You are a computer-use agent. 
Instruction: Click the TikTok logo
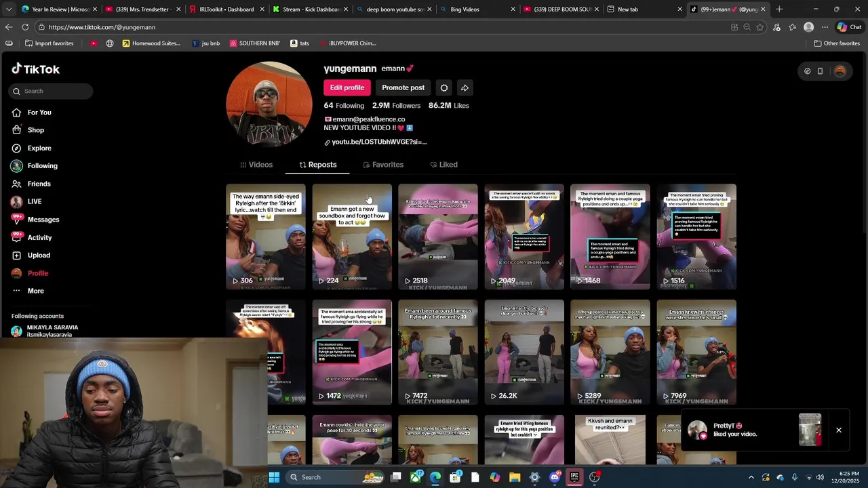35,69
